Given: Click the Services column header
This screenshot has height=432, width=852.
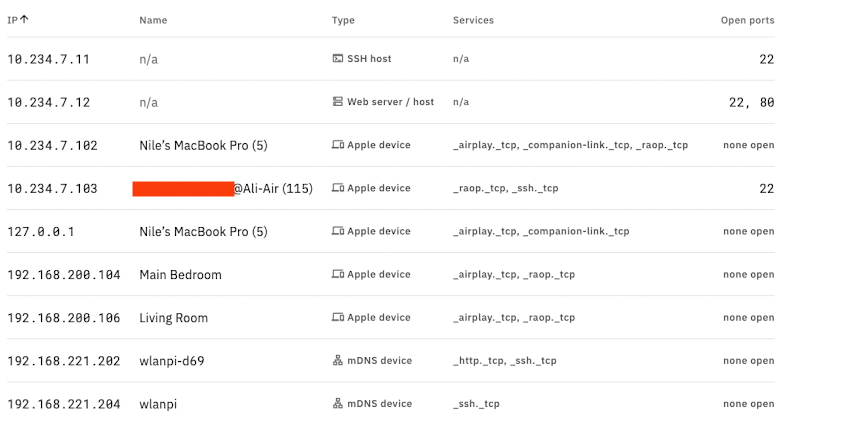Looking at the screenshot, I should pos(473,20).
